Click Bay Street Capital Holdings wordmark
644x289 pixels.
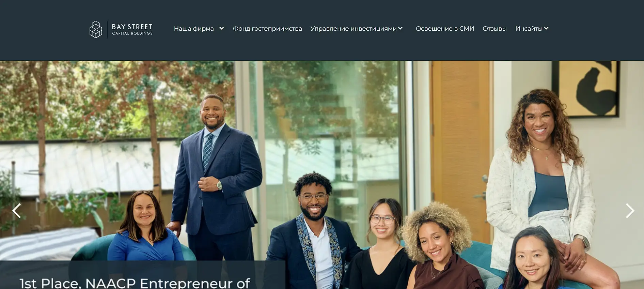click(x=132, y=29)
